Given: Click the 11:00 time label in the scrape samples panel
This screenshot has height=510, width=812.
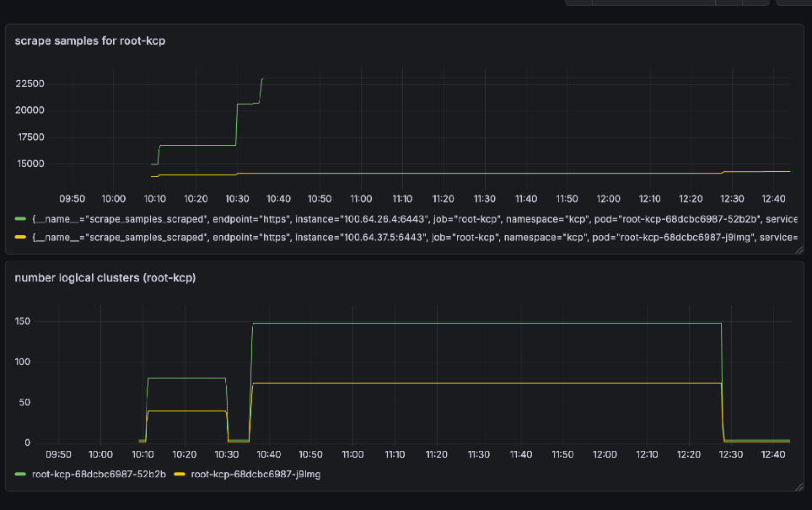Looking at the screenshot, I should [361, 199].
